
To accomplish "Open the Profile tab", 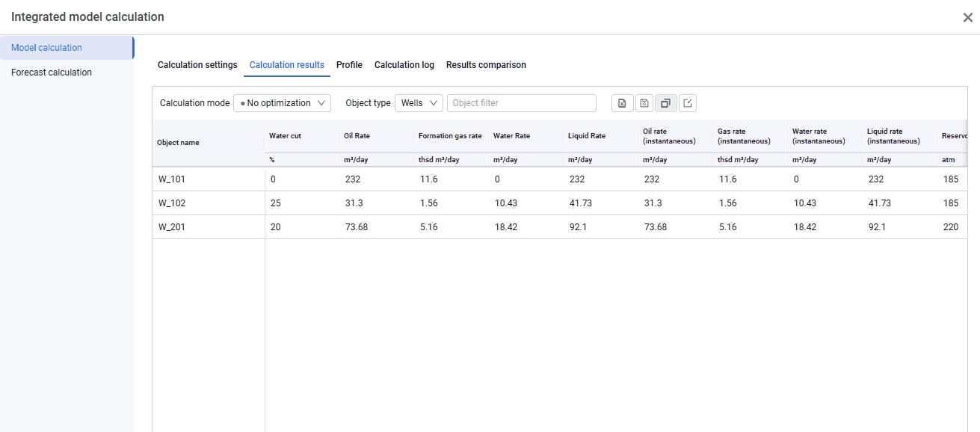I will coord(349,65).
